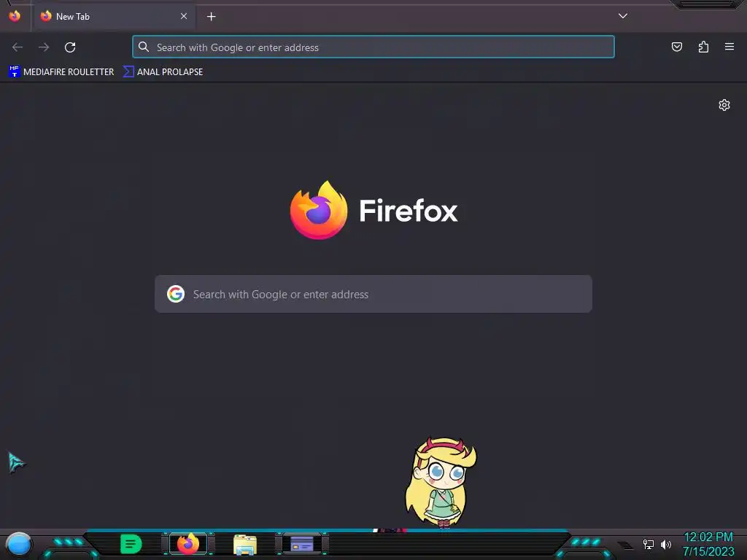The height and width of the screenshot is (560, 747).
Task: Open the MEDIAFIRE ROULETTER bookmark
Action: coord(61,72)
